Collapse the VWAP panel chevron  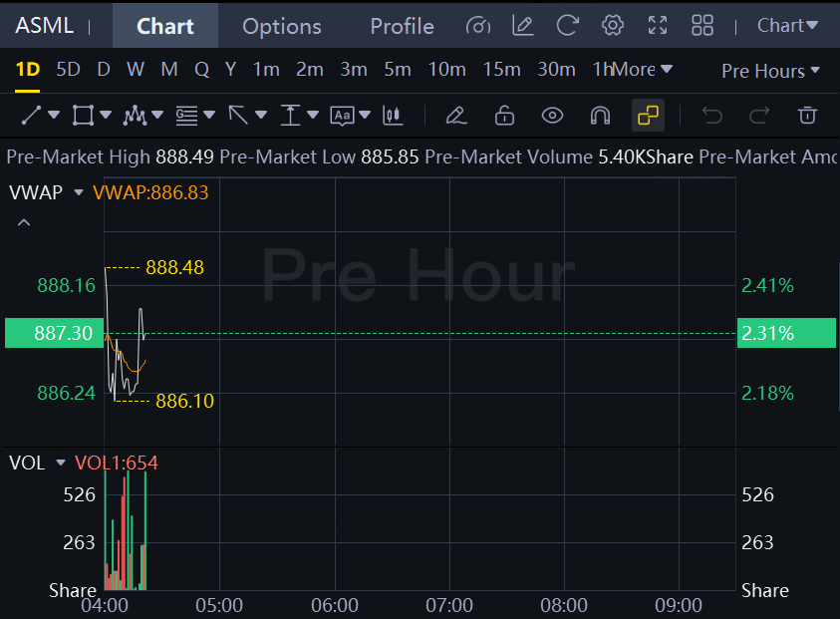[x=24, y=222]
